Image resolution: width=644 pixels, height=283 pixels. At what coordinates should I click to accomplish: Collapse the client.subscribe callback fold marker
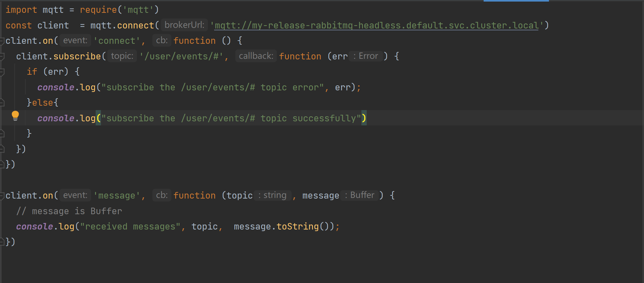(x=2, y=57)
